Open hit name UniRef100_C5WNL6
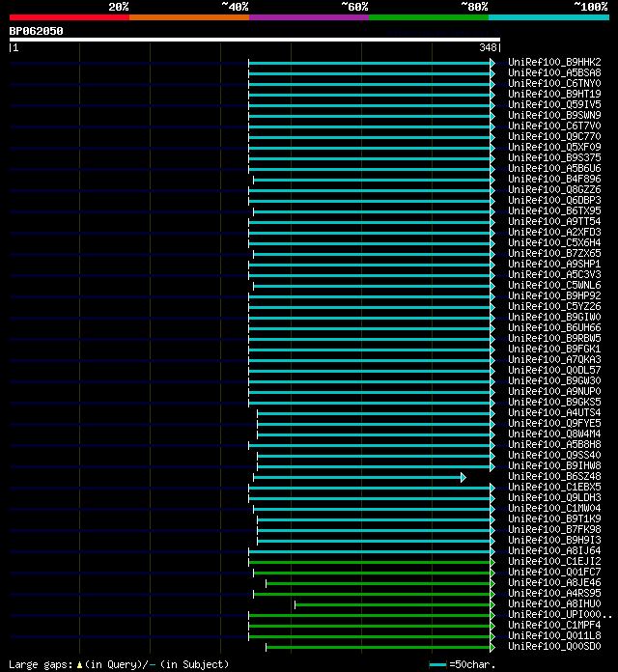Screen dimensions: 618x672 (x=554, y=286)
